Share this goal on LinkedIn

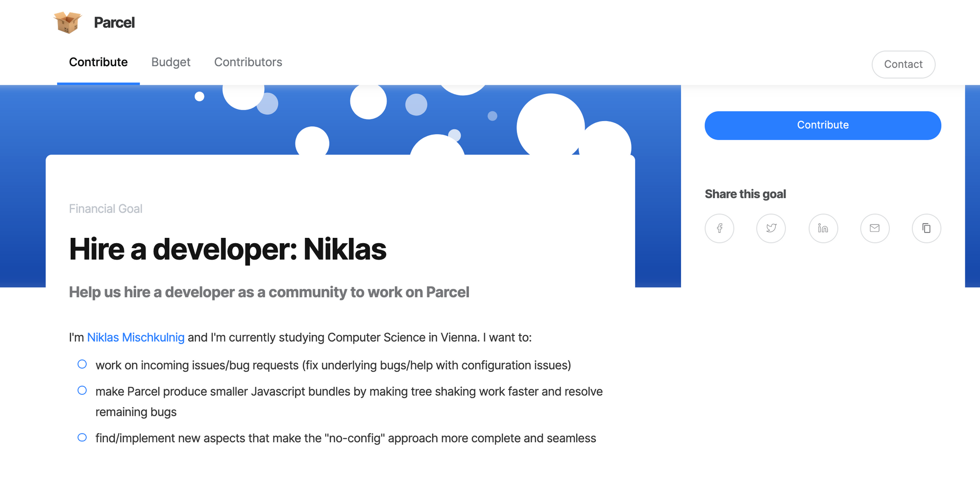click(x=823, y=229)
